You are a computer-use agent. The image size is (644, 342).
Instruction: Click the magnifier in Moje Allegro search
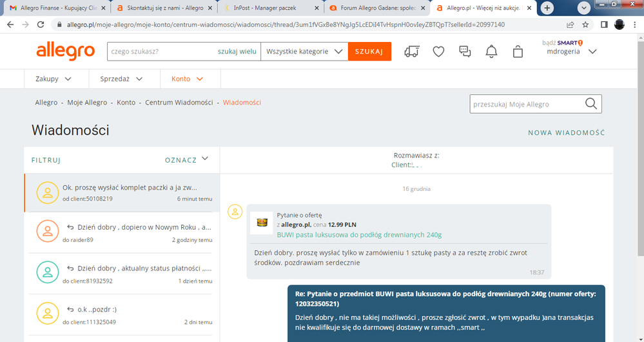pyautogui.click(x=591, y=104)
